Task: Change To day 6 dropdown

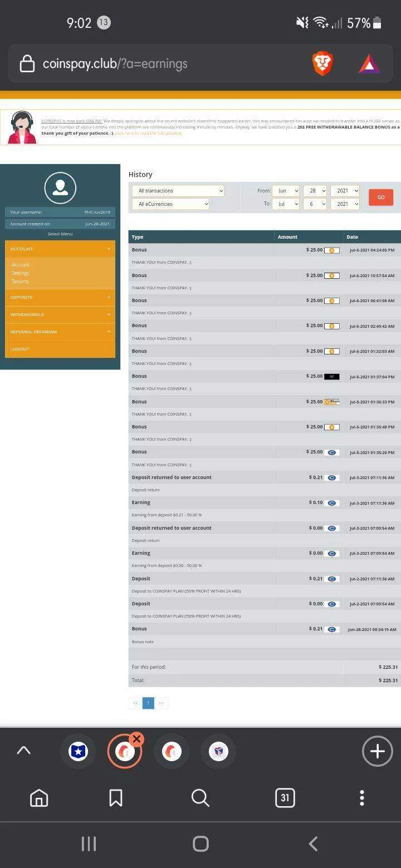Action: (x=315, y=204)
